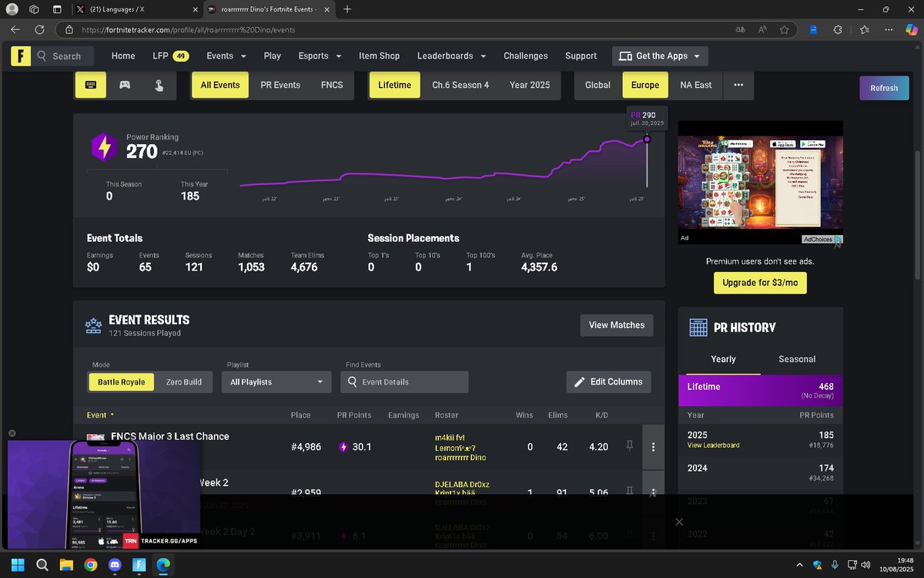Select gamepad controller input filter

tap(125, 85)
